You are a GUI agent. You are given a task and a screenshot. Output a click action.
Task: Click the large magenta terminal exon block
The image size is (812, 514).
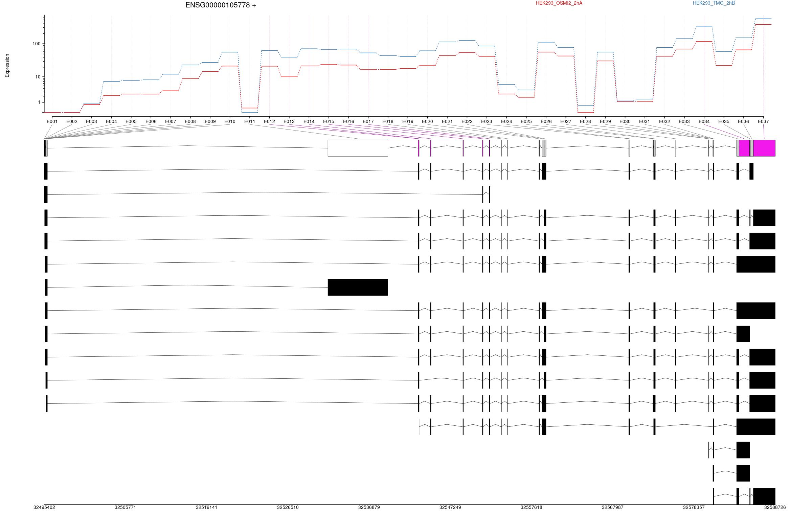point(764,148)
